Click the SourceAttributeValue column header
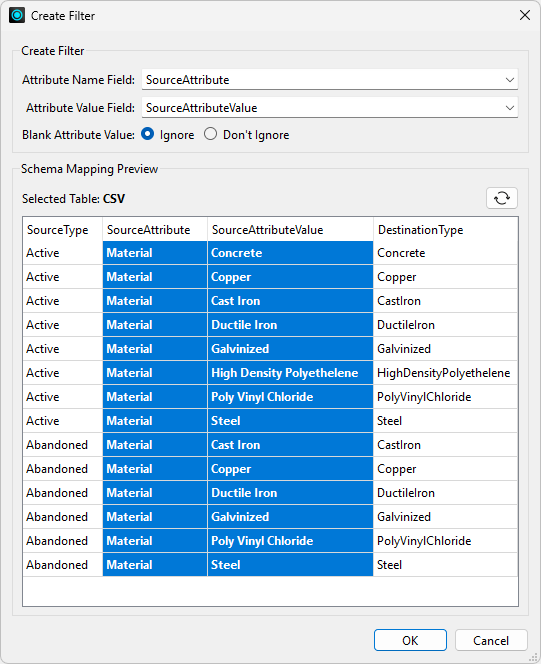Screen dimensions: 541x664 (290, 230)
